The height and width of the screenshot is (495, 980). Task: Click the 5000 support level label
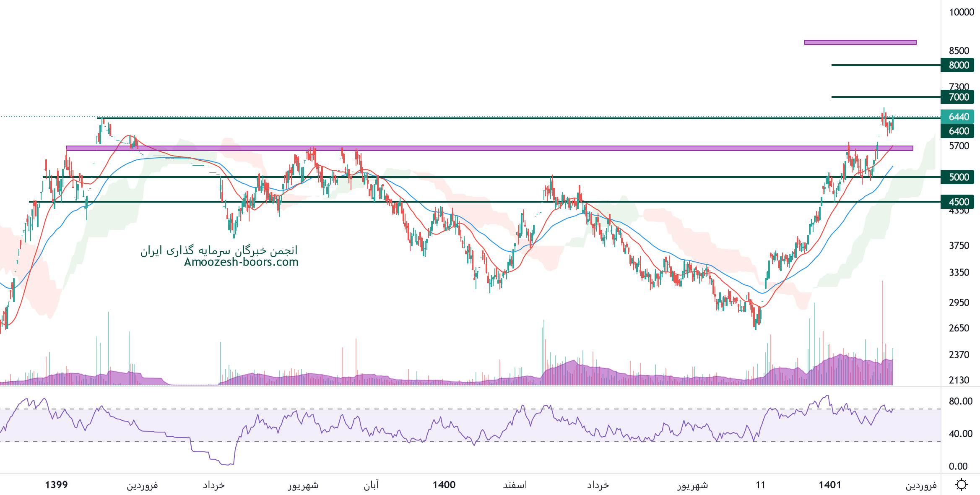tap(958, 177)
